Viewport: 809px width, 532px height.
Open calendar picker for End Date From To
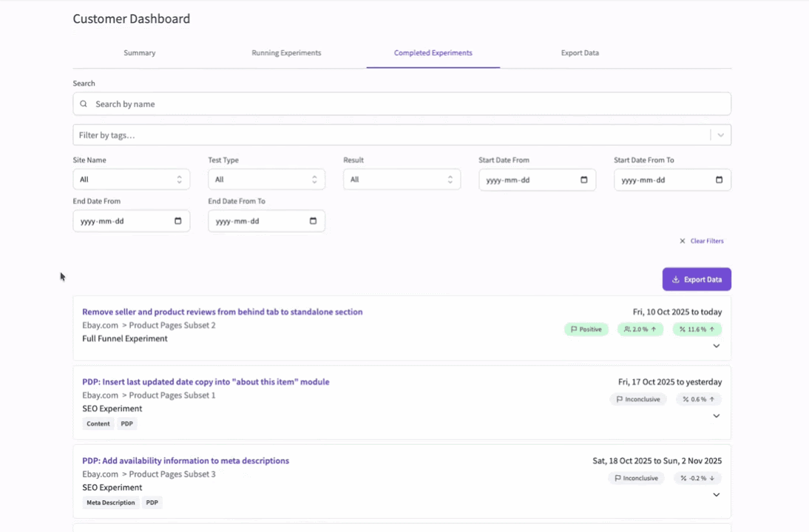313,221
